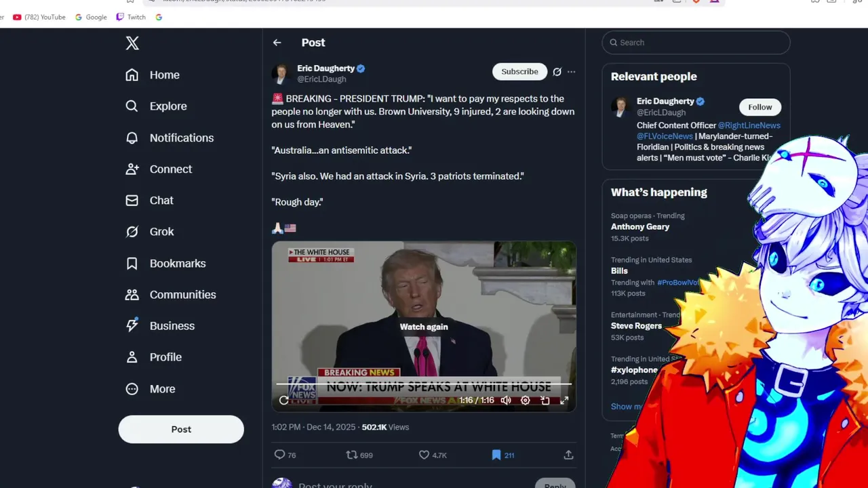
Task: Like the post with heart icon
Action: [x=424, y=455]
